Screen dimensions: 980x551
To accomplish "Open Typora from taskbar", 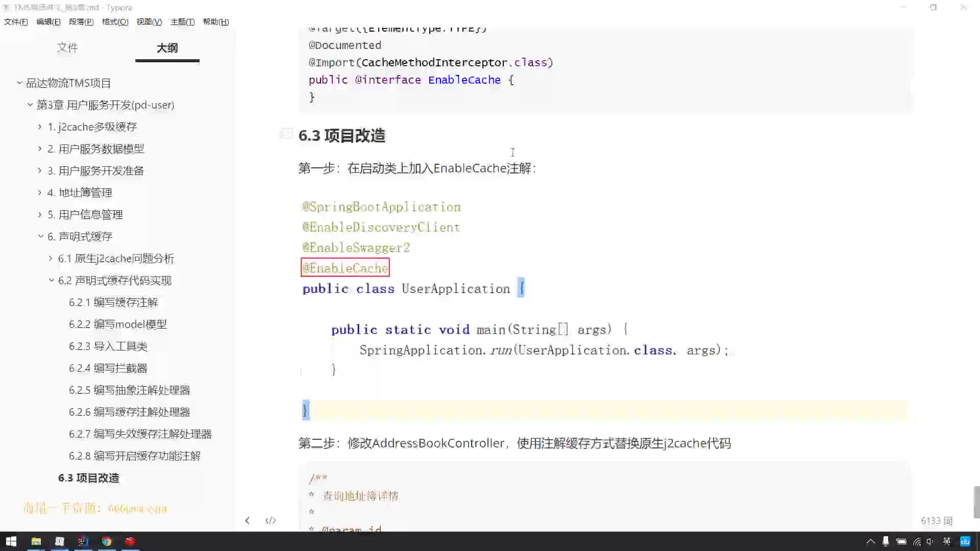I will click(60, 541).
